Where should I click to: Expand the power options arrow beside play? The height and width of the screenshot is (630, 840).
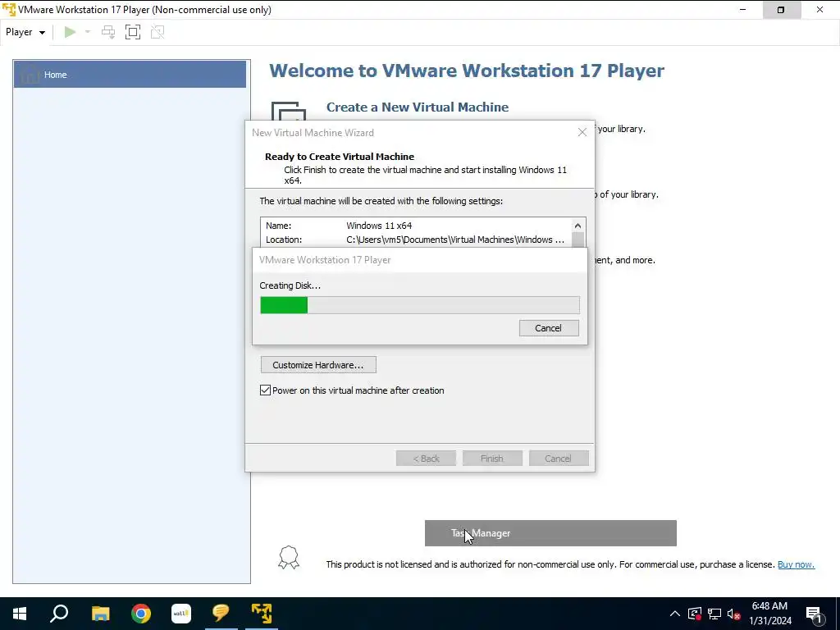pos(88,32)
